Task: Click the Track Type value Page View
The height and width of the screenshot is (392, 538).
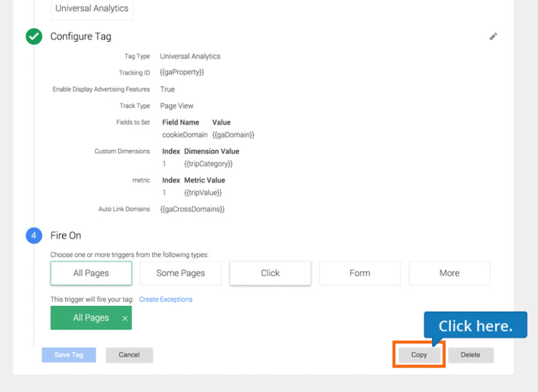Action: point(177,106)
